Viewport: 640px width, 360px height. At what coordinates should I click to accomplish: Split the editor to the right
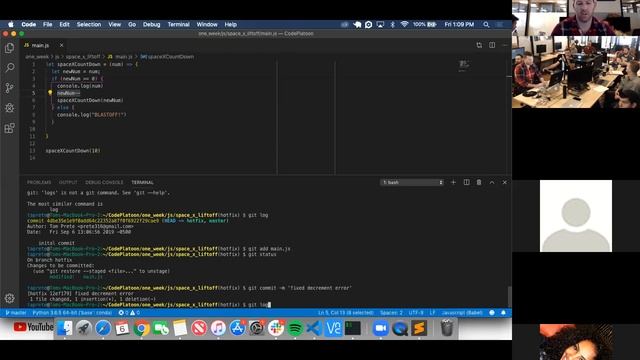tap(492, 45)
